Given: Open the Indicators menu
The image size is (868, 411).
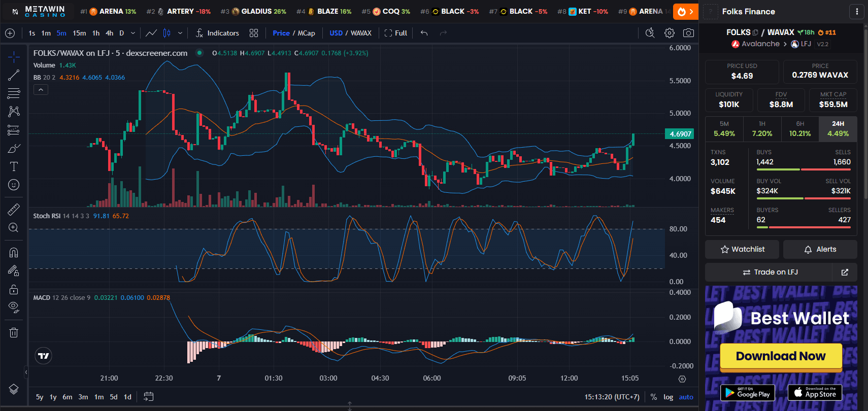Looking at the screenshot, I should (x=217, y=33).
